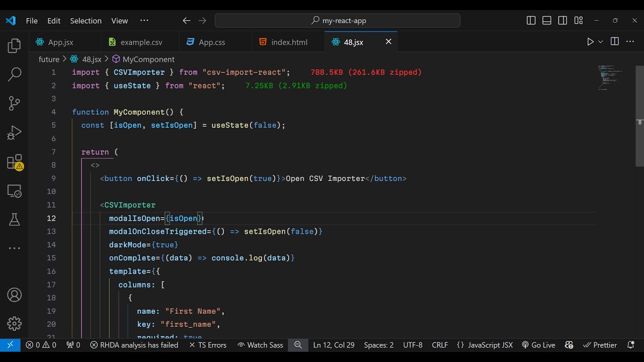This screenshot has height=362, width=644.
Task: Open the Remote Explorer view
Action: click(x=14, y=191)
